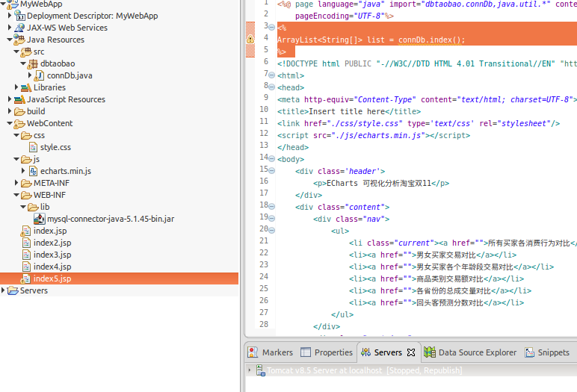The image size is (577, 392).
Task: Click the dbtaobao package icon
Action: click(33, 63)
